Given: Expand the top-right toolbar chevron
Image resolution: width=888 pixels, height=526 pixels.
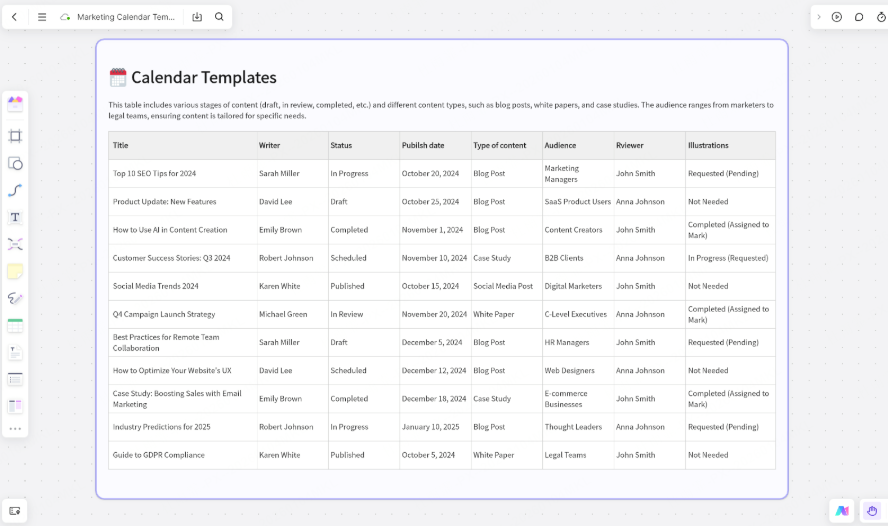Looking at the screenshot, I should (x=819, y=17).
